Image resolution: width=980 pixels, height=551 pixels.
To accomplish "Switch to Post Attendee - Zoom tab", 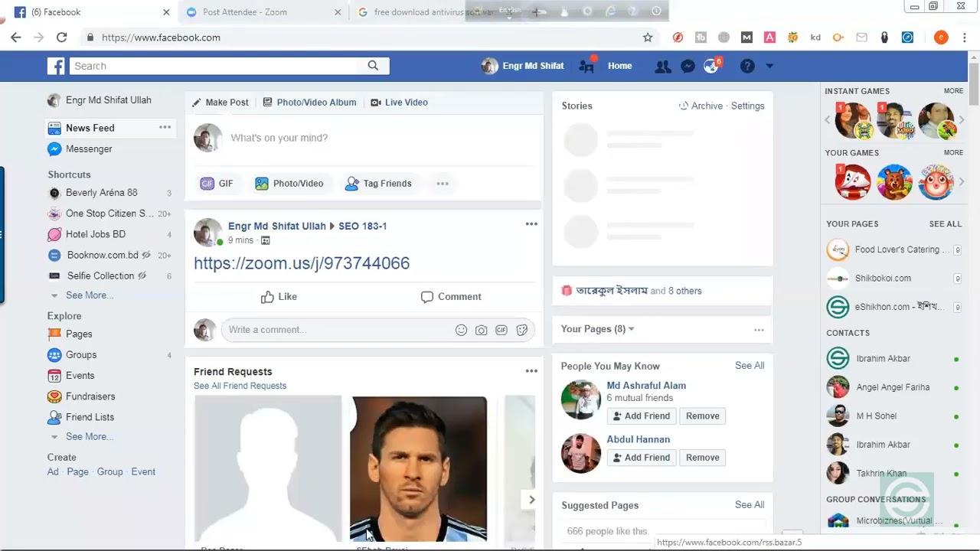I will [245, 12].
